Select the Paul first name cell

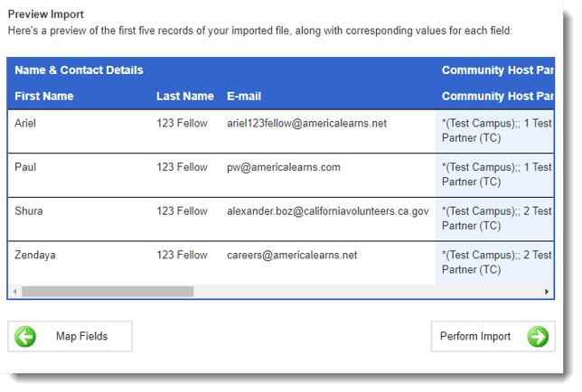coord(26,167)
